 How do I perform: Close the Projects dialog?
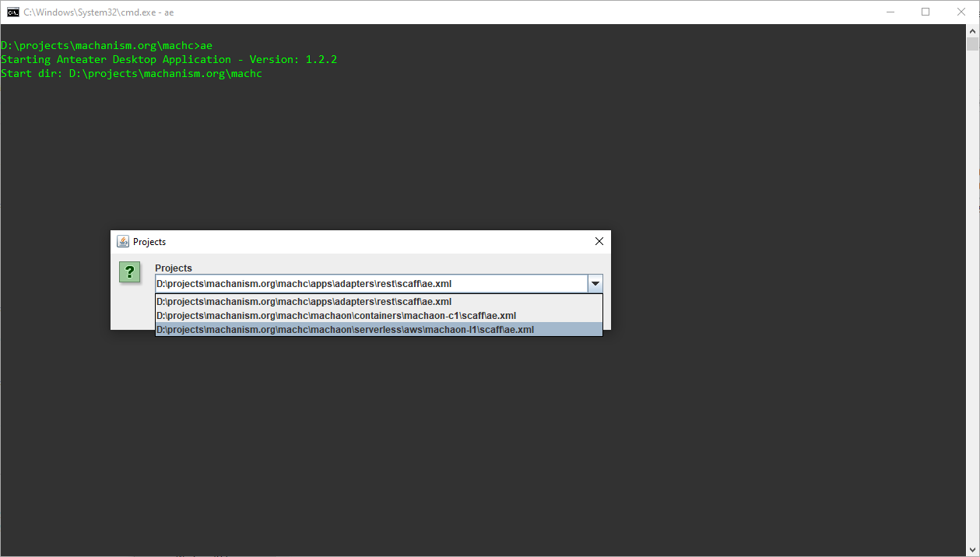[599, 242]
